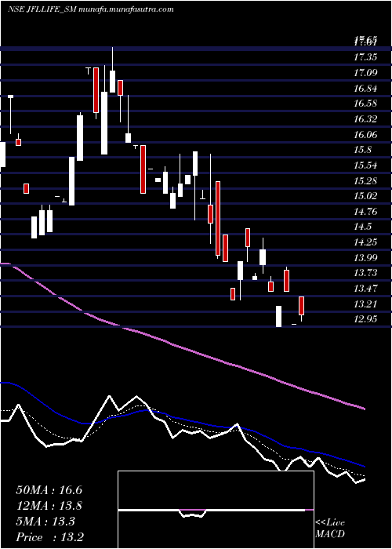The image size is (392, 549).
Task: Click the 12.95 price axis label
Action: coord(365,318)
